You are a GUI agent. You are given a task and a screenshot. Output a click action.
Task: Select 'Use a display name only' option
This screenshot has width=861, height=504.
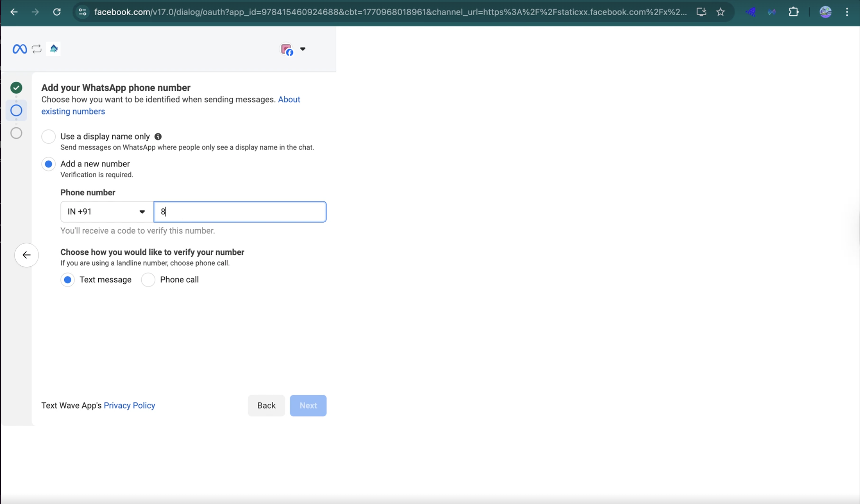click(x=49, y=137)
